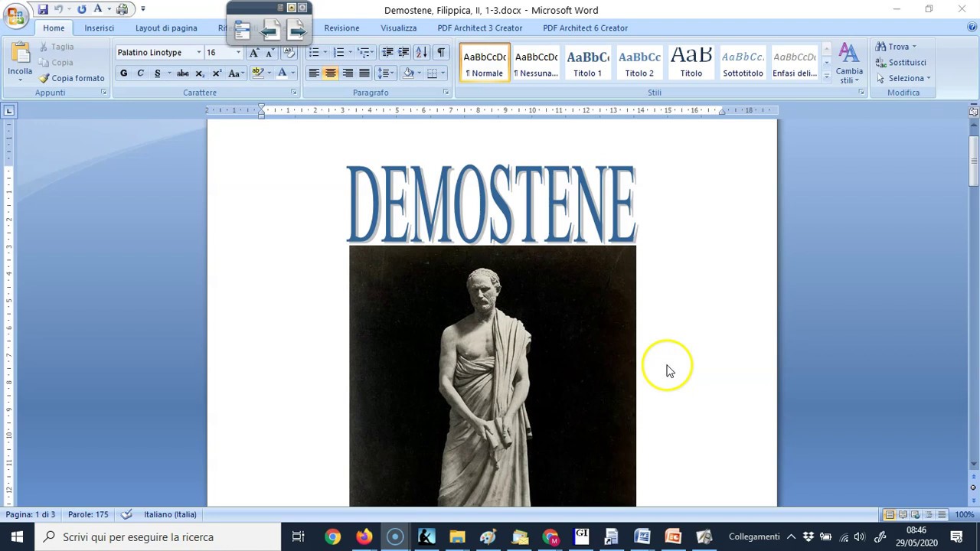Increase paragraph indent
The width and height of the screenshot is (980, 551).
(403, 52)
